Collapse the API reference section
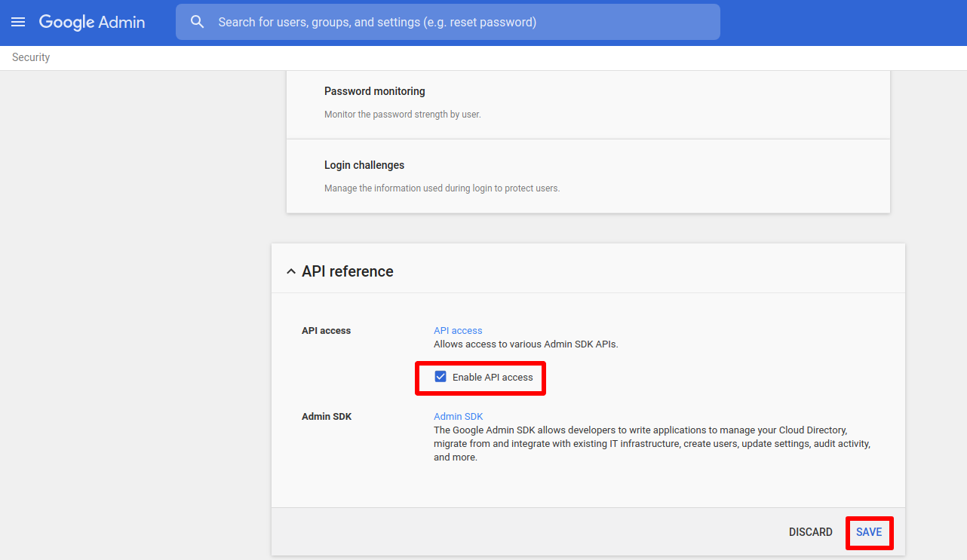The width and height of the screenshot is (967, 560). coord(291,271)
